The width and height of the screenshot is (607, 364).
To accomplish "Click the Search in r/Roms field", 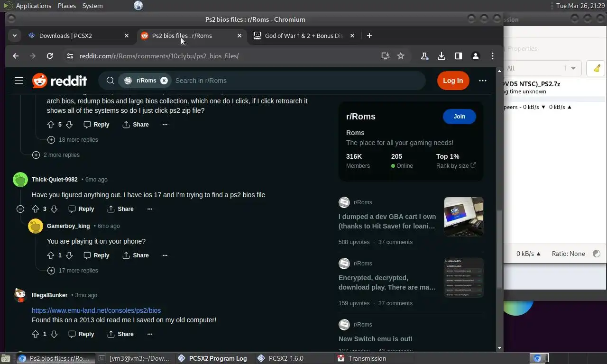I will [296, 81].
